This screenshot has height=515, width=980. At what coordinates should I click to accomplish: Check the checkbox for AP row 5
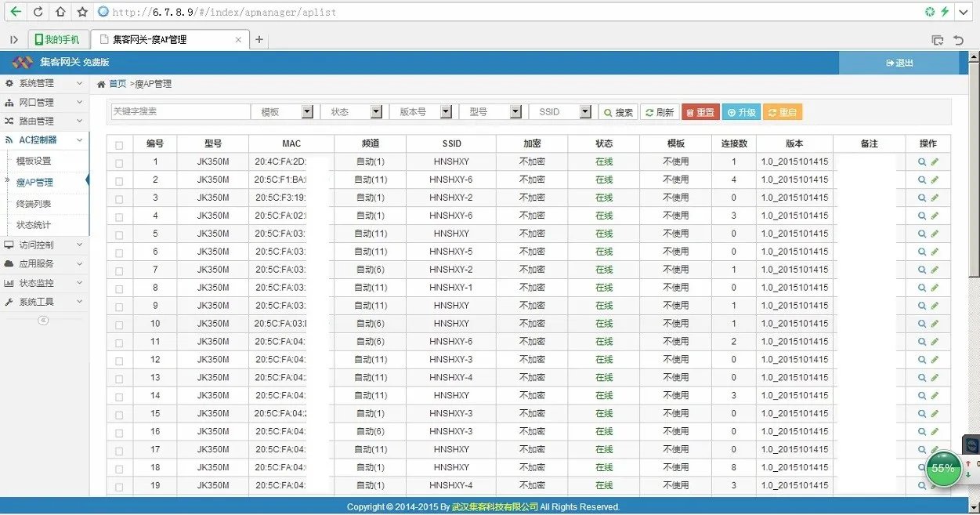click(x=119, y=235)
